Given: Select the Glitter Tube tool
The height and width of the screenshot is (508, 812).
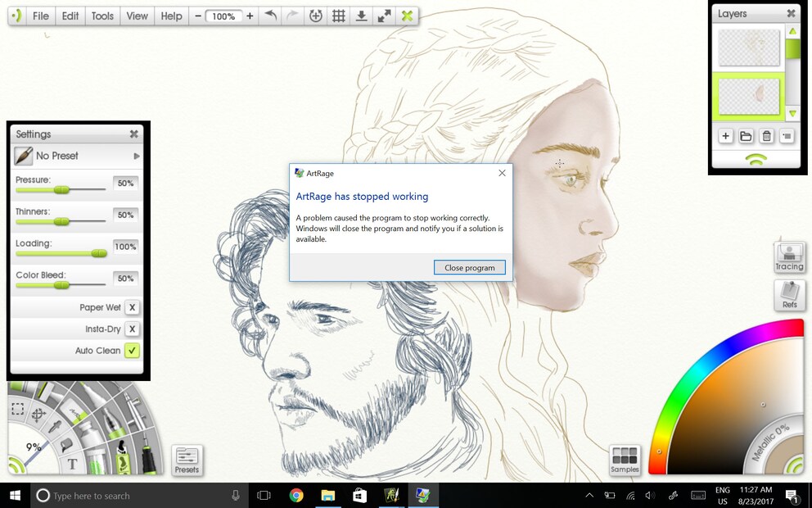Looking at the screenshot, I should tap(97, 461).
